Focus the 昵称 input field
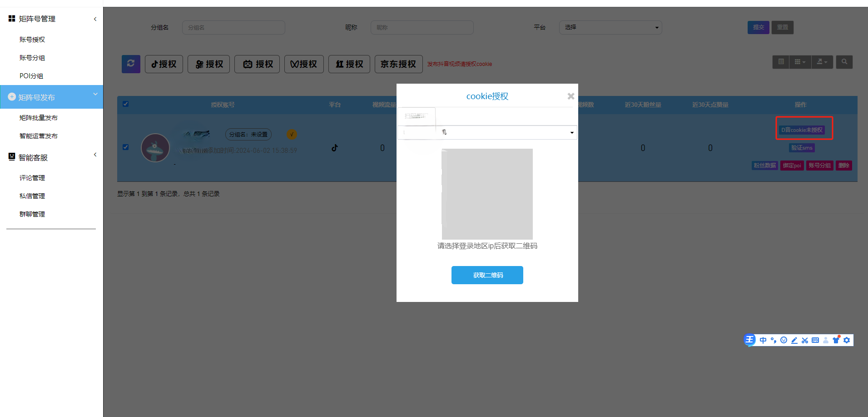Screen dimensions: 868x417 pyautogui.click(x=422, y=27)
